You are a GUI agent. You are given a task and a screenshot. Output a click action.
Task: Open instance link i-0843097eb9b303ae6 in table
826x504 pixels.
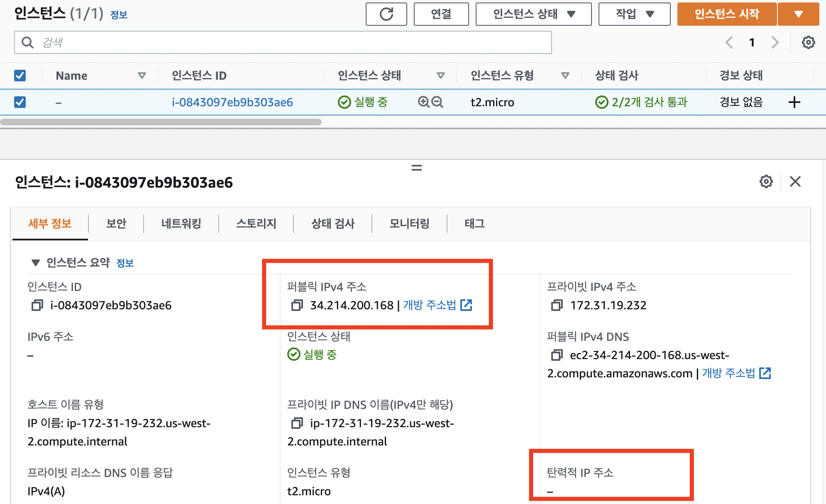click(x=232, y=102)
